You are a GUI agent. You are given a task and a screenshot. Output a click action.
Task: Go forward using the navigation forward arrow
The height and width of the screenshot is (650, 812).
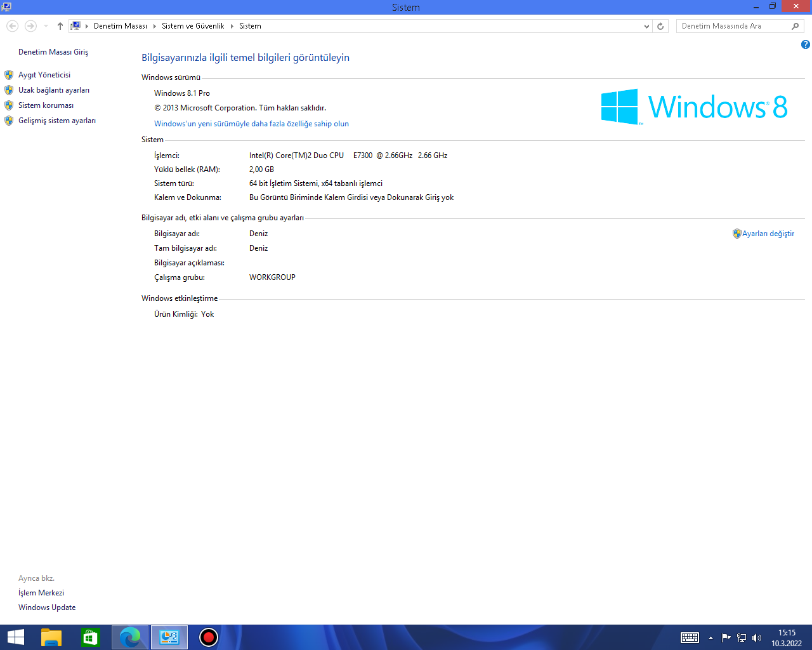(x=30, y=26)
